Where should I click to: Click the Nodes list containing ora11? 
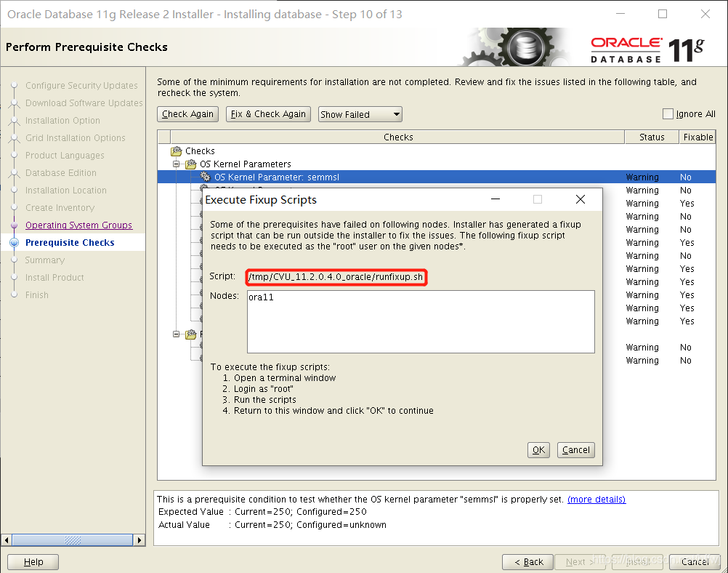pyautogui.click(x=421, y=321)
